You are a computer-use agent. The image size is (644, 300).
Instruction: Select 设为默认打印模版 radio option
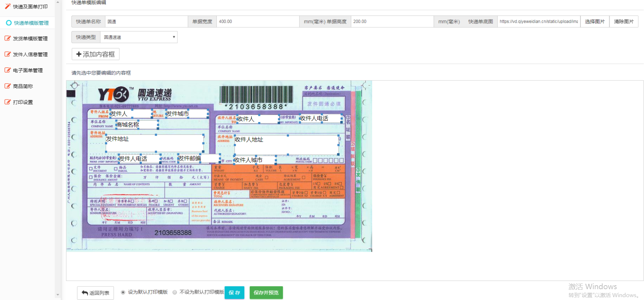pos(123,292)
